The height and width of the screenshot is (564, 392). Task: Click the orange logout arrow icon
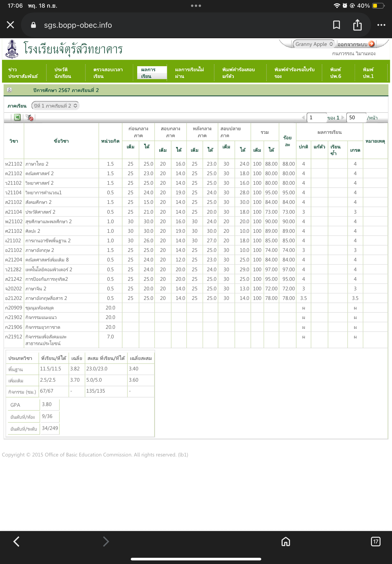(x=371, y=44)
